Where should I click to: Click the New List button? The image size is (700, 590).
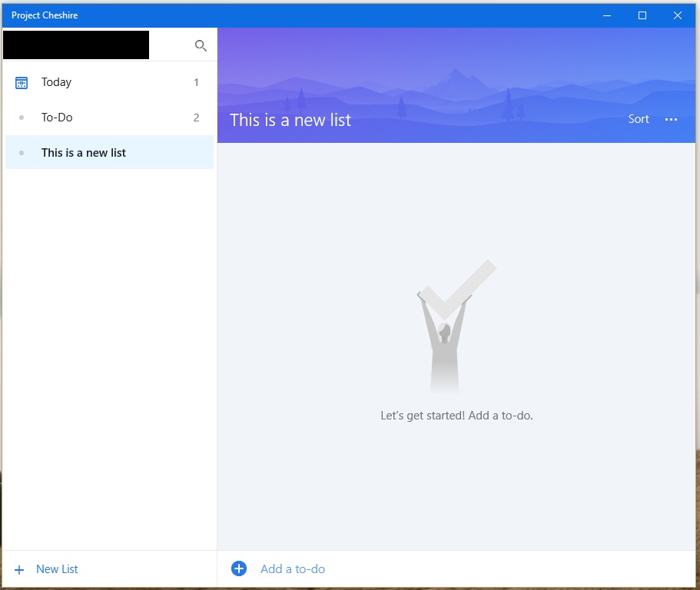[46, 569]
